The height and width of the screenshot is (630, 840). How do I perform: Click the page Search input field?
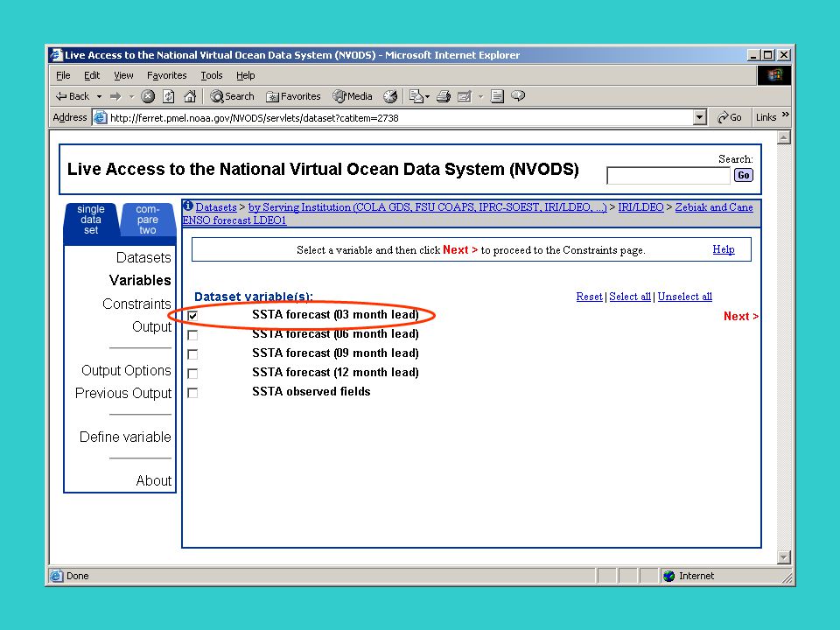pyautogui.click(x=668, y=176)
